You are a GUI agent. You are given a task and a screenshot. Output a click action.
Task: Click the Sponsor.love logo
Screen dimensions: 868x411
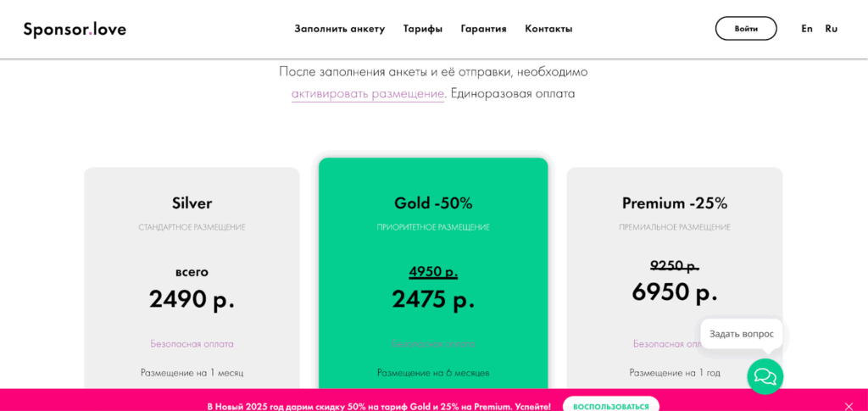[x=75, y=29]
